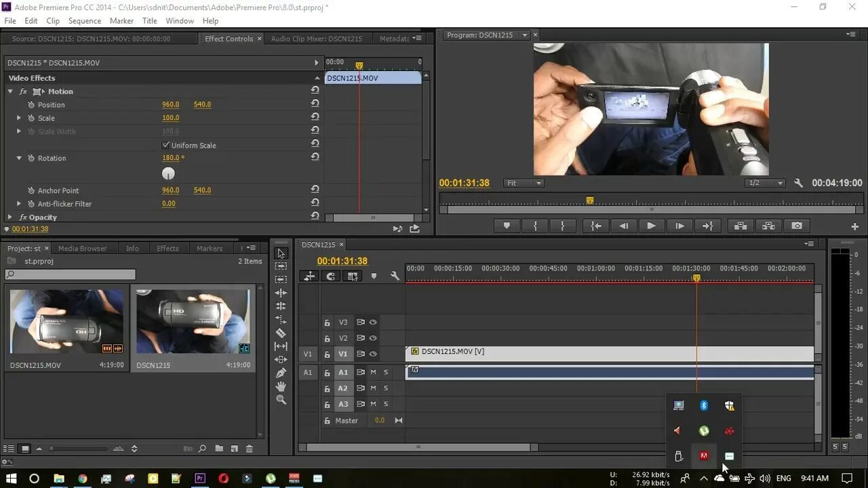Viewport: 868px width, 488px height.
Task: Toggle lock on track V1
Action: pyautogui.click(x=327, y=354)
